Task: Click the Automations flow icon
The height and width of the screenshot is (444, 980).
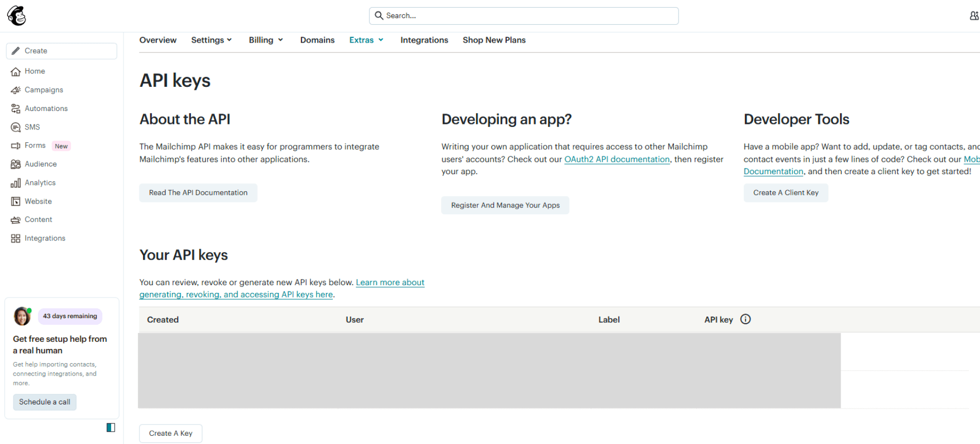Action: click(x=16, y=108)
